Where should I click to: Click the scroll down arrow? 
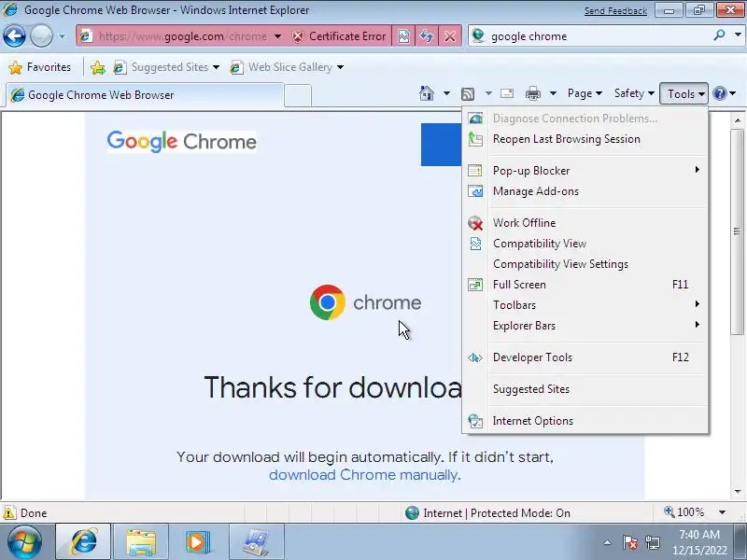tap(738, 492)
